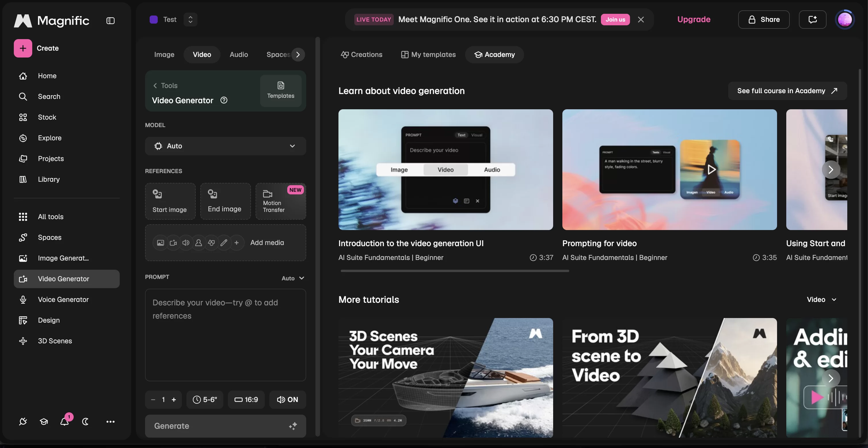The image size is (868, 448).
Task: Click the Share button
Action: (764, 20)
